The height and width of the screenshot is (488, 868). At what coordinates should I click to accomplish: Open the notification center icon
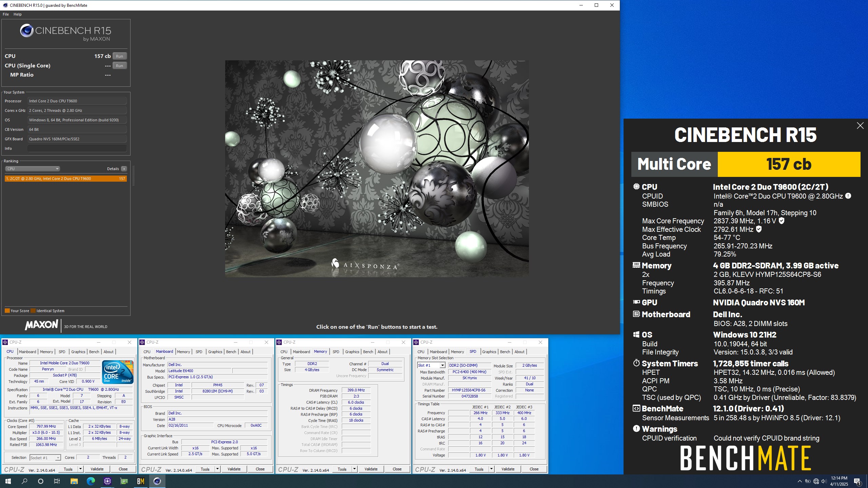857,481
